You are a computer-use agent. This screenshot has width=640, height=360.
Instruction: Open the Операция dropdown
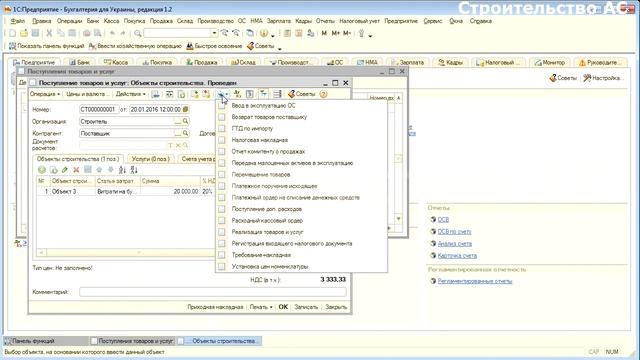tap(45, 94)
